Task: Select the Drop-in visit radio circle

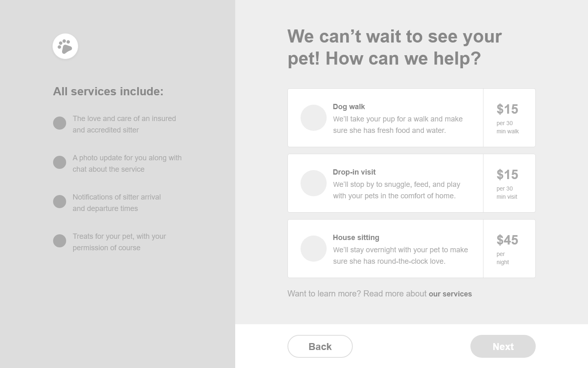Action: [x=313, y=183]
